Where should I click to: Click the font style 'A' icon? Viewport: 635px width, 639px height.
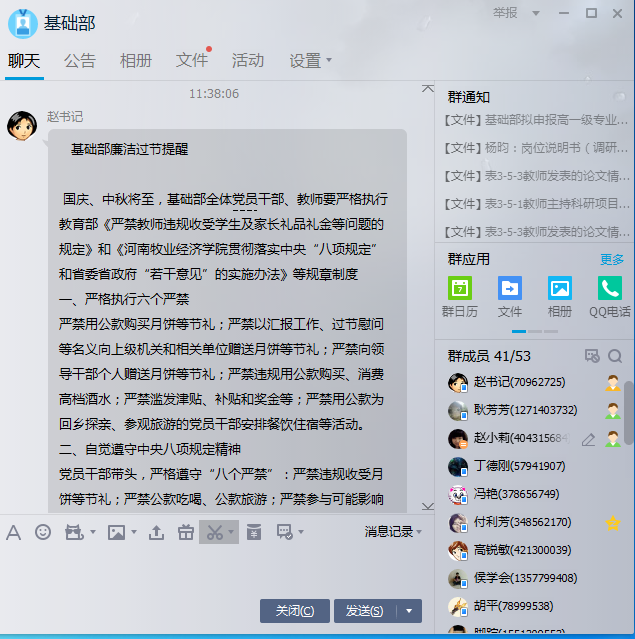click(14, 532)
